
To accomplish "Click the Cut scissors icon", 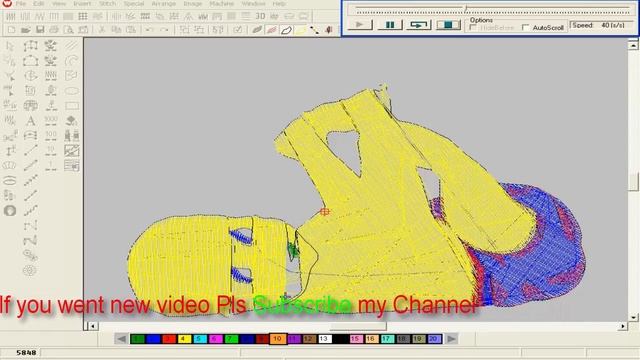I will point(102,30).
